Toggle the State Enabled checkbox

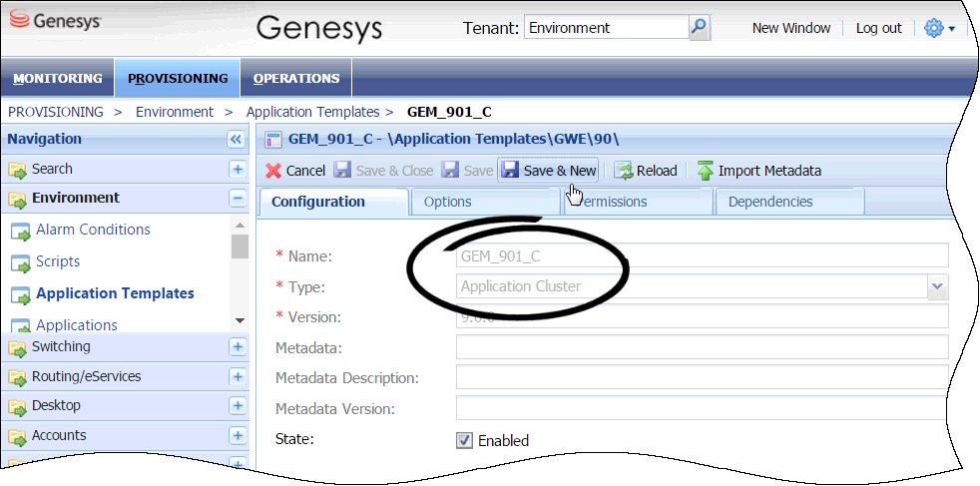tap(464, 440)
